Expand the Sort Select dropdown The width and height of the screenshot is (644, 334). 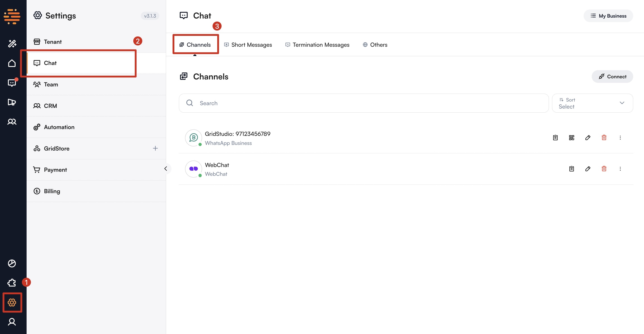pos(592,103)
